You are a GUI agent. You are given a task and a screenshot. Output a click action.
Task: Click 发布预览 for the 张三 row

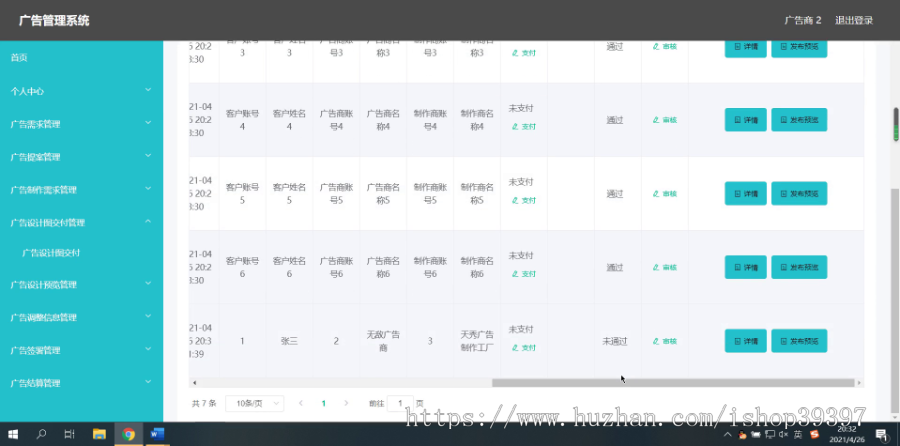coord(799,341)
